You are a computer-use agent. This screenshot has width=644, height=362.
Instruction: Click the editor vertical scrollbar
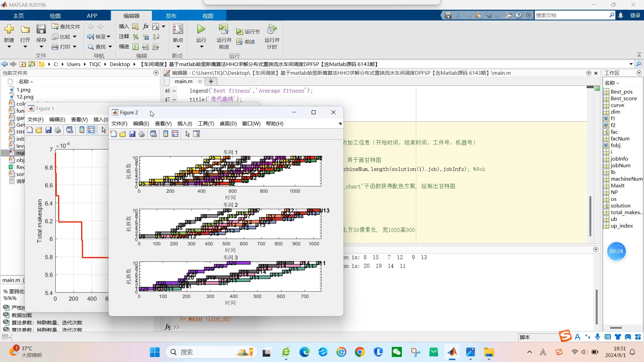(x=590, y=216)
